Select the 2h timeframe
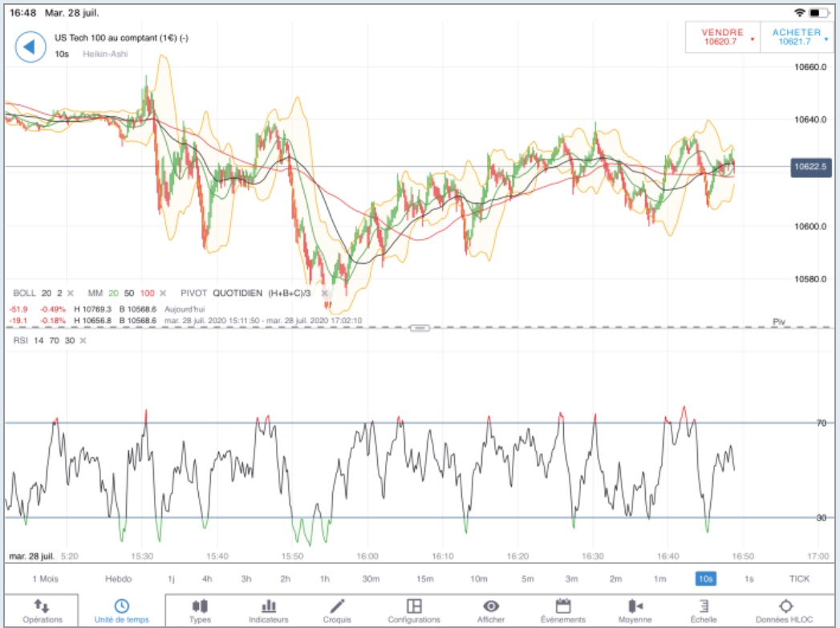Viewport: 840px width, 628px height. click(286, 579)
